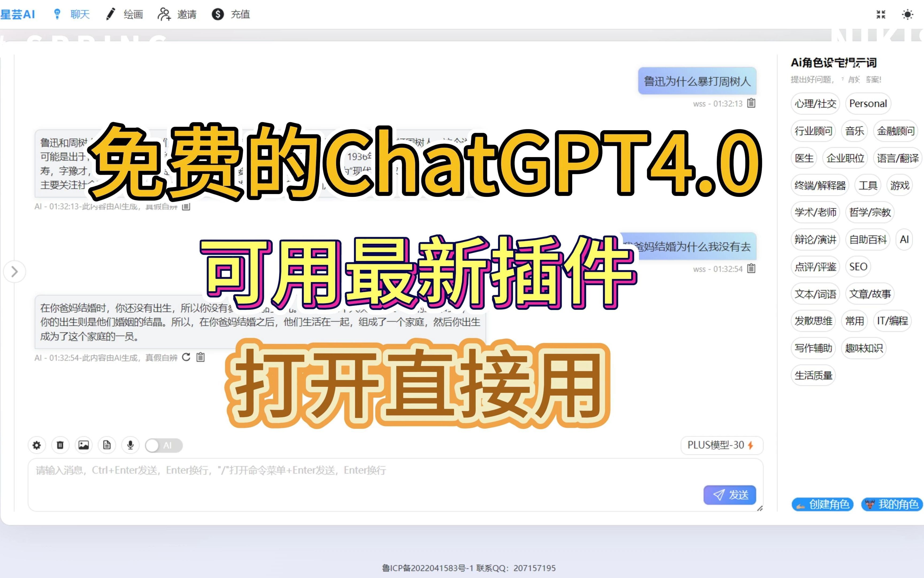
Task: Upload an image with the picture icon
Action: (84, 445)
